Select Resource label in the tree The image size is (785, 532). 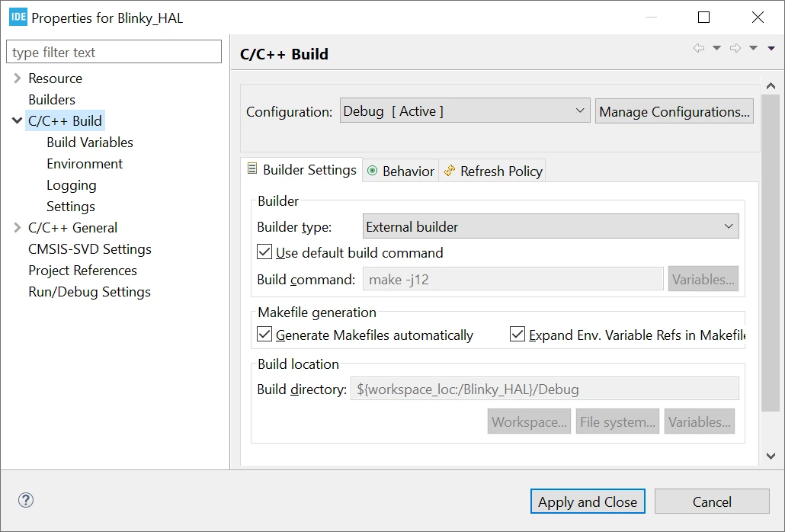55,78
